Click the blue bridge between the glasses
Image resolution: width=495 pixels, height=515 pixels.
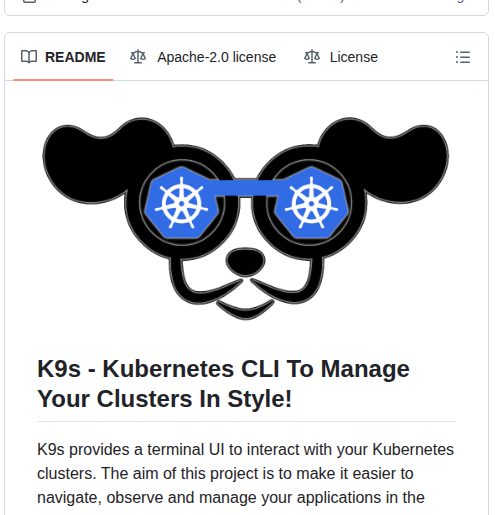pos(246,188)
